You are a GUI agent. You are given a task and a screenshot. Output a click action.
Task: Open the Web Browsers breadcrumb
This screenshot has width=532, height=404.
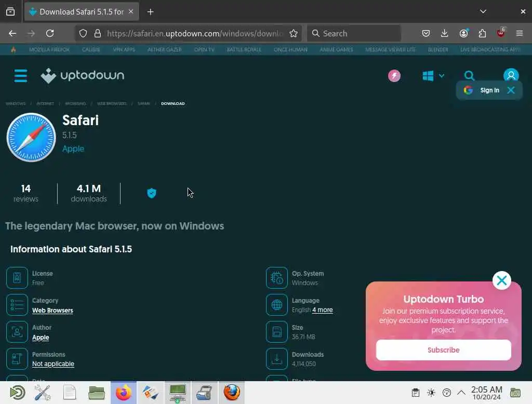click(x=112, y=103)
